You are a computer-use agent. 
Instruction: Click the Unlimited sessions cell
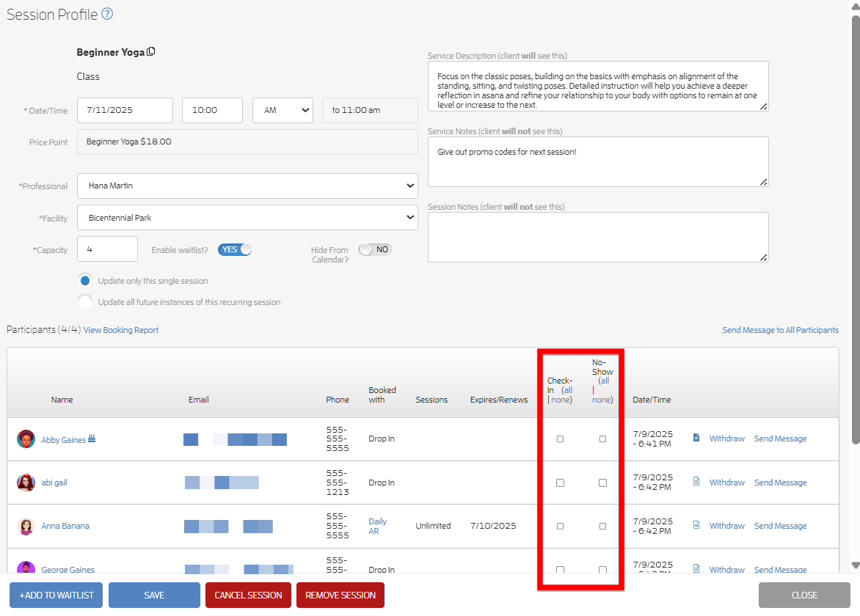click(x=433, y=526)
